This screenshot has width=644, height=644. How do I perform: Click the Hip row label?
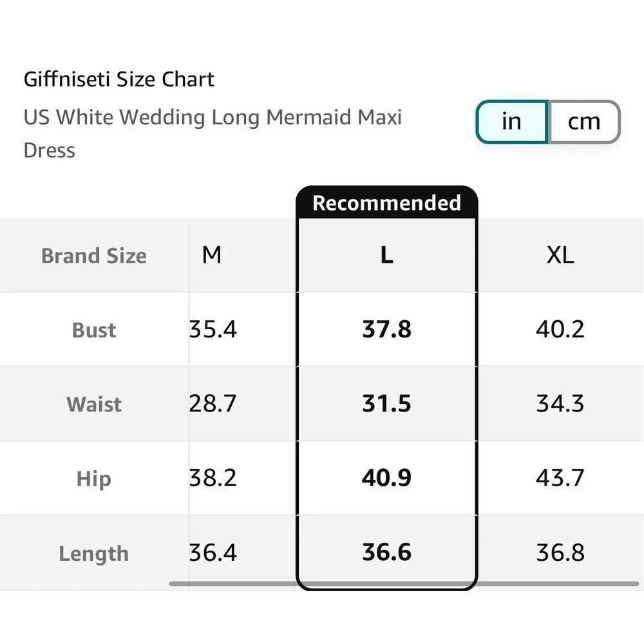(x=94, y=478)
